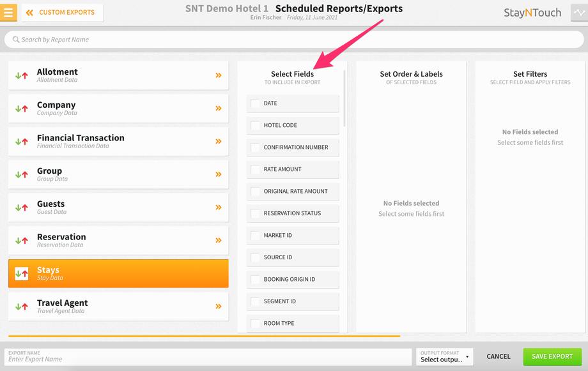The image size is (588, 371).
Task: Select the Group export category
Action: point(118,174)
